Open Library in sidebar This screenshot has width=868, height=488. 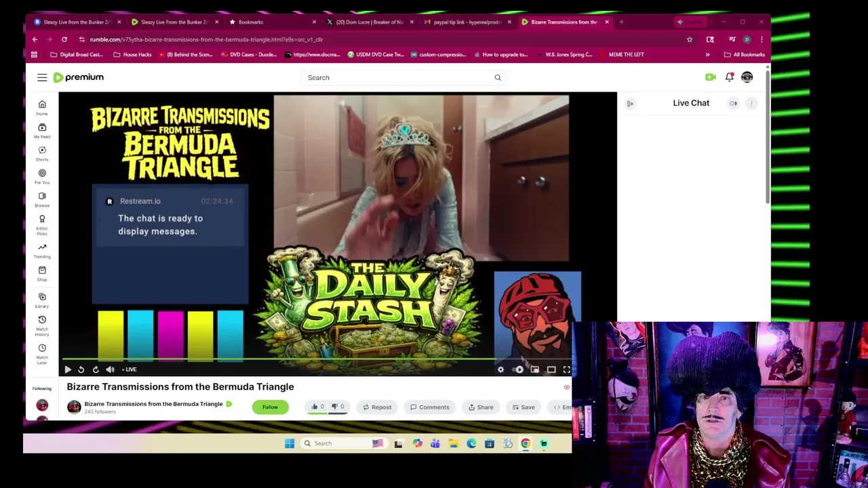(x=42, y=300)
